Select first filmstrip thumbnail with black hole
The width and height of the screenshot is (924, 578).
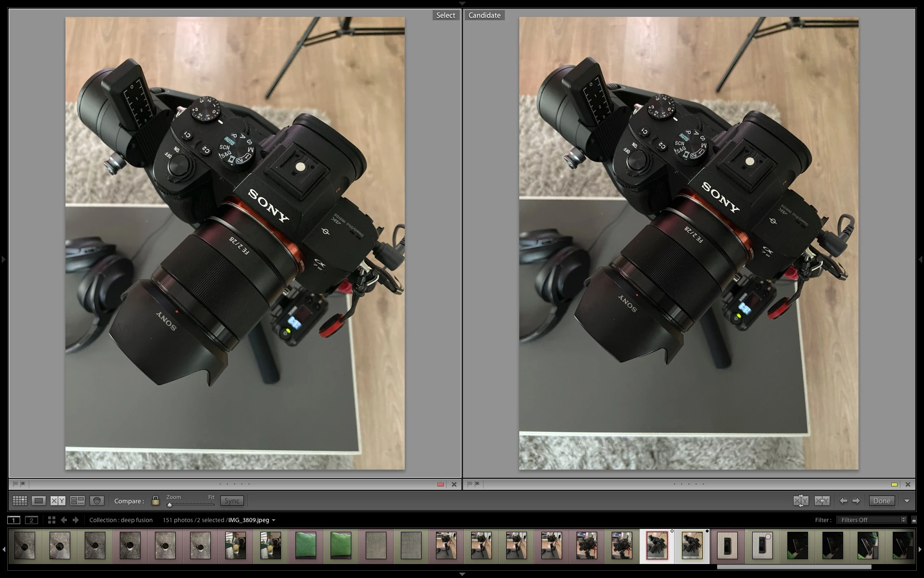click(x=25, y=545)
